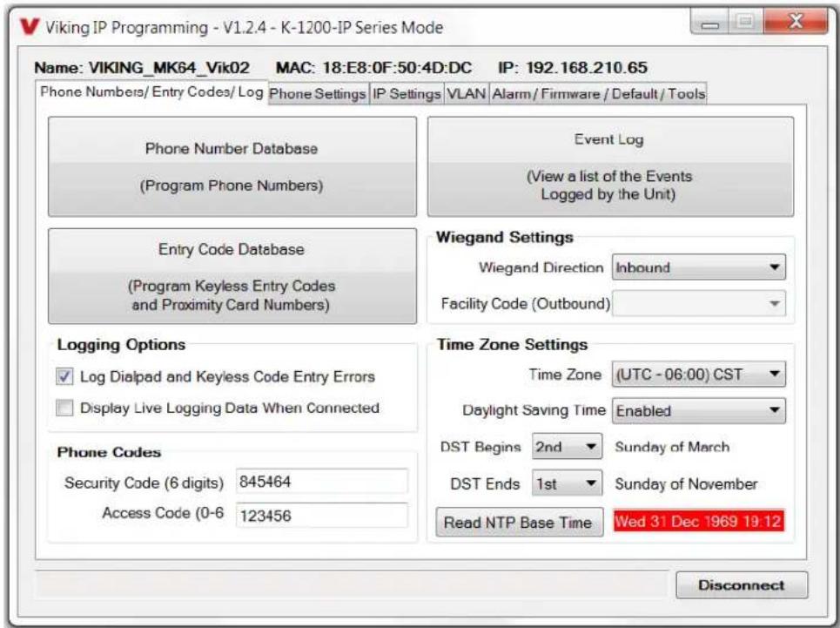Image resolution: width=840 pixels, height=628 pixels.
Task: Maximize the Viking IP Programming window
Action: (x=745, y=23)
